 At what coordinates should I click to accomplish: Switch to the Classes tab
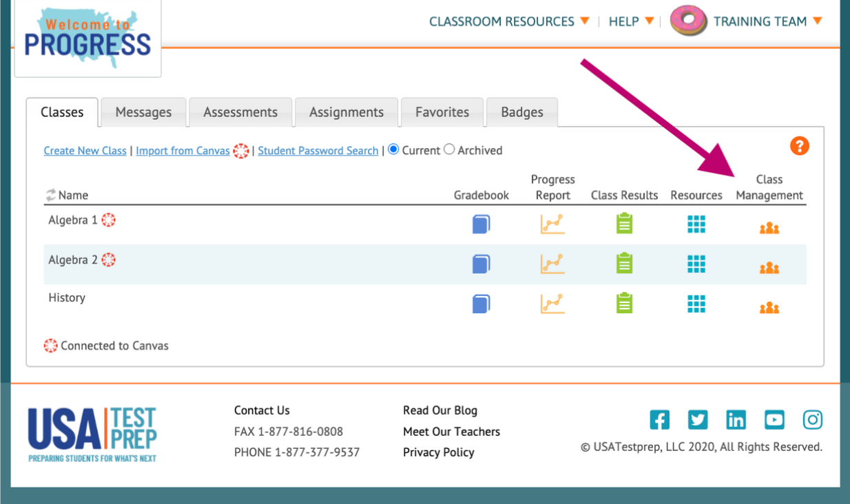(x=62, y=112)
